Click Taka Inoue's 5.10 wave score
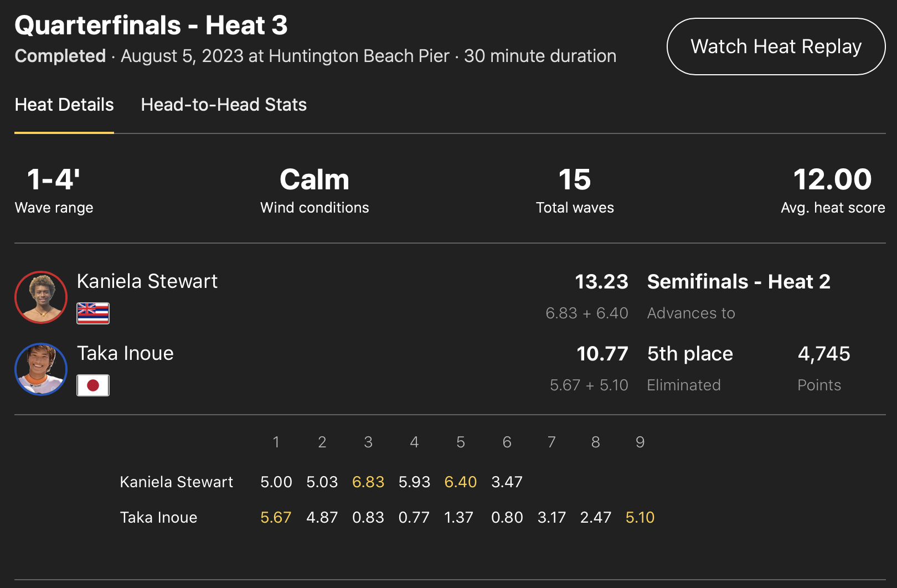897x588 pixels. coord(640,518)
